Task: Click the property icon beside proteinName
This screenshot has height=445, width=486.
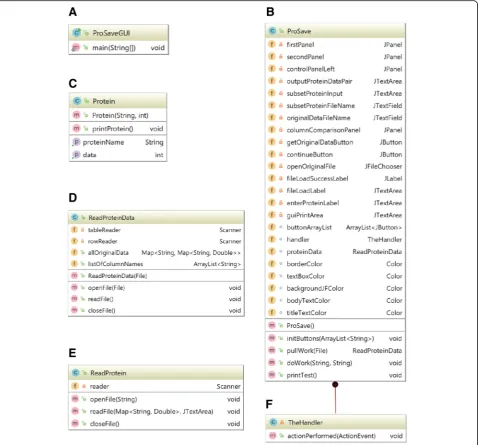Action: tap(76, 142)
